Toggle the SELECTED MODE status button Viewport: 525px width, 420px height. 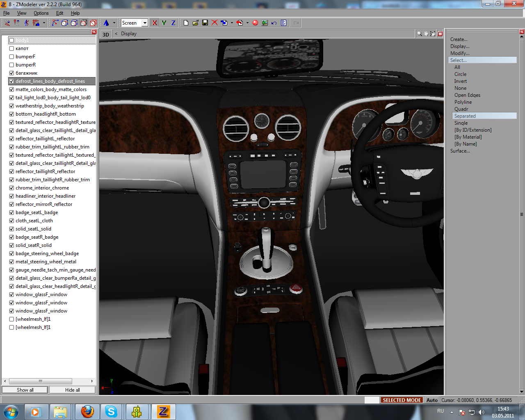(402, 400)
